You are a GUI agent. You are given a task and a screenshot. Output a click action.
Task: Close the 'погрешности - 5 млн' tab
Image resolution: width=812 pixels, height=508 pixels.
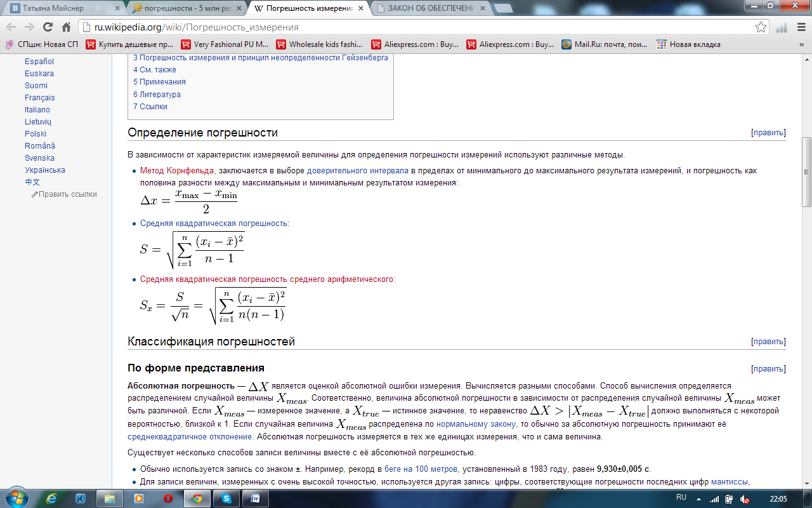point(240,9)
